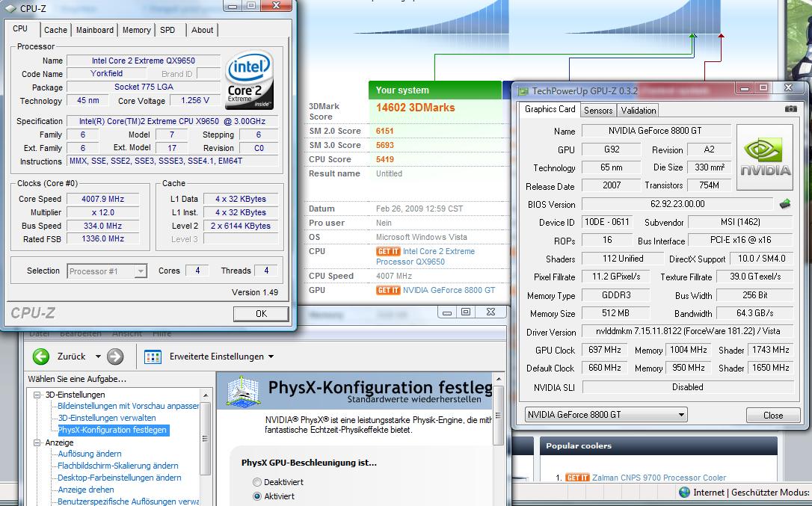Screen dimensions: 812x506
Task: Select Flachbildschirm-Skalierung ändern item
Action: click(118, 466)
